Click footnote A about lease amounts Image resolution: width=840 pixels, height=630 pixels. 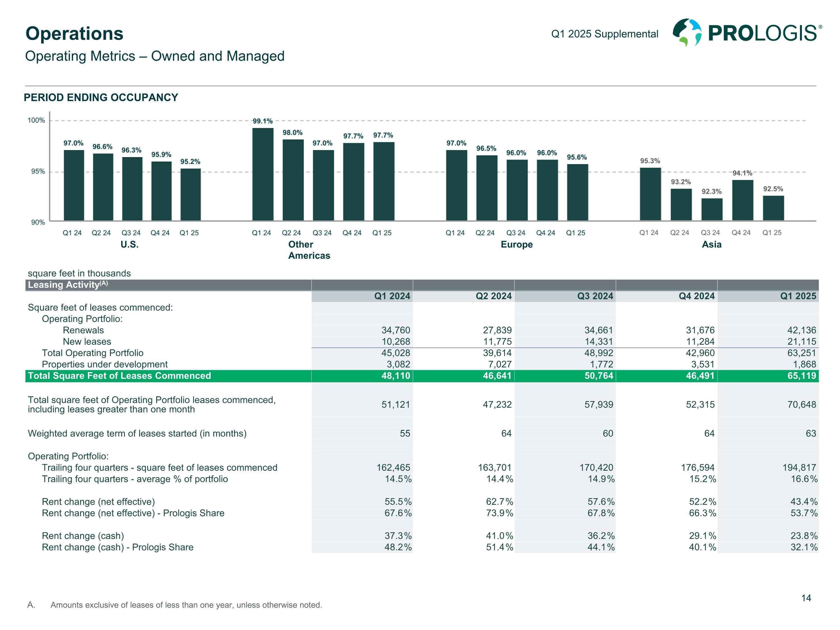[x=186, y=605]
